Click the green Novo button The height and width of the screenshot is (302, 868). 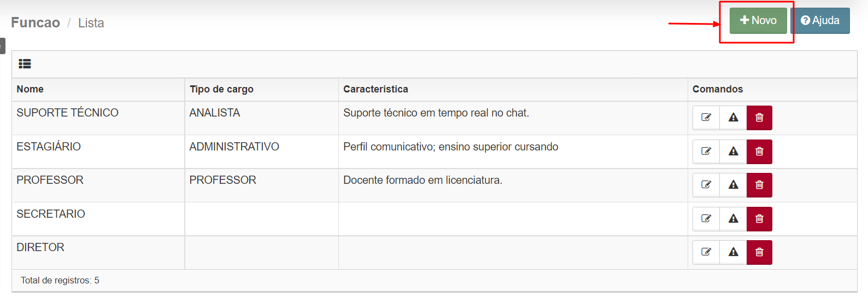(x=758, y=21)
